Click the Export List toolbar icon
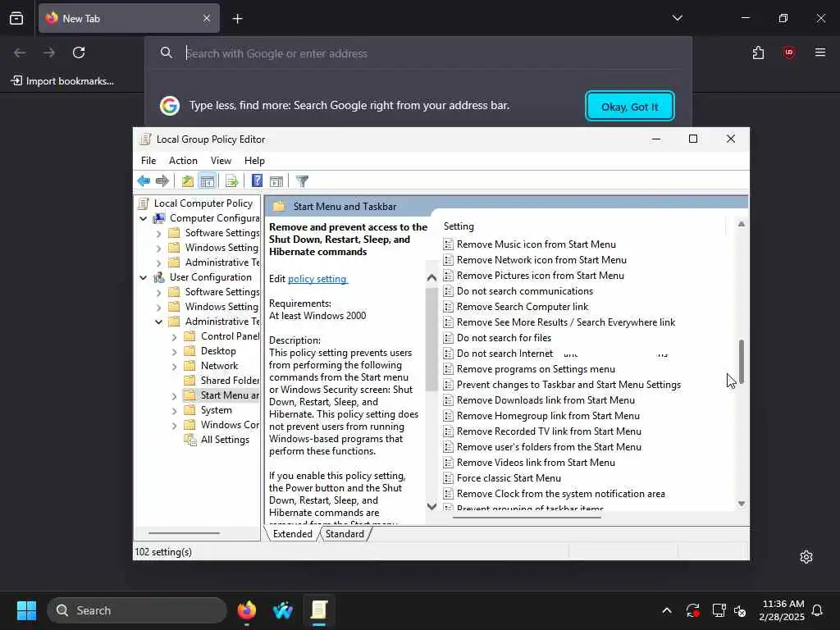 pos(231,181)
